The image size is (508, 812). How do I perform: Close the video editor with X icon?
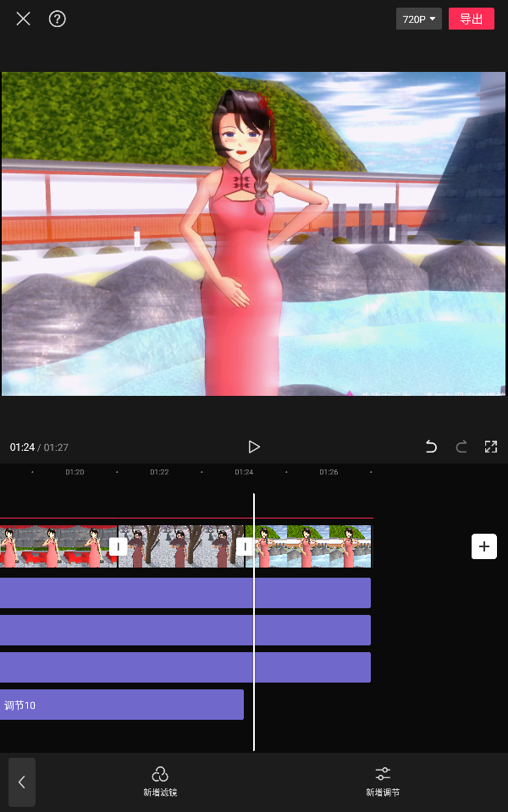tap(23, 19)
